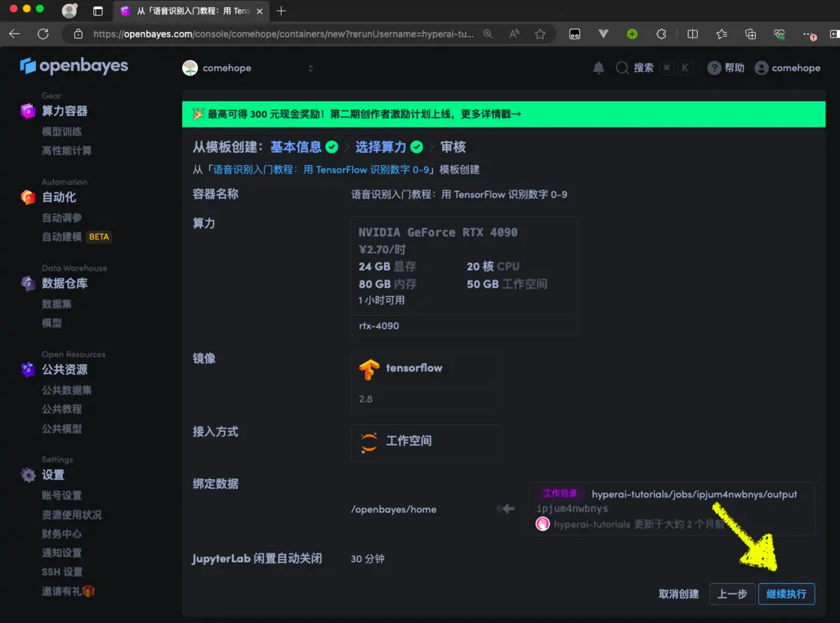840x623 pixels.
Task: Click the green creator incentive banner
Action: pos(503,114)
